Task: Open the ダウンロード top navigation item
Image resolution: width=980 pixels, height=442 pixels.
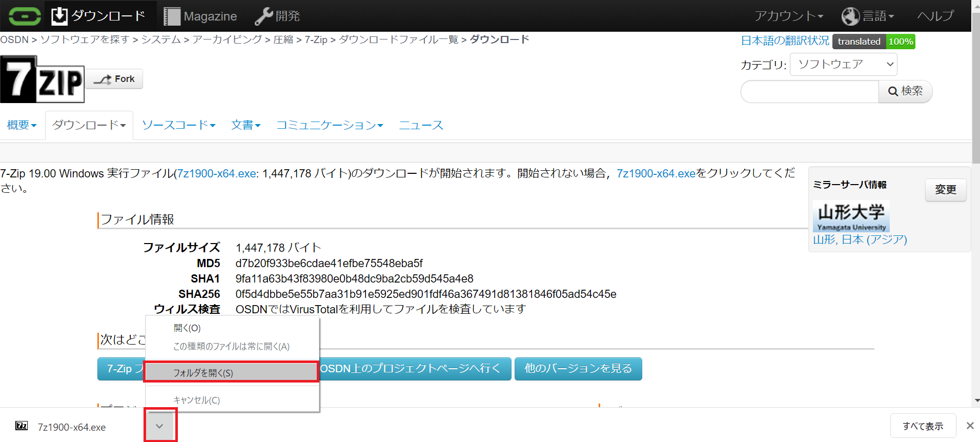Action: [98, 16]
